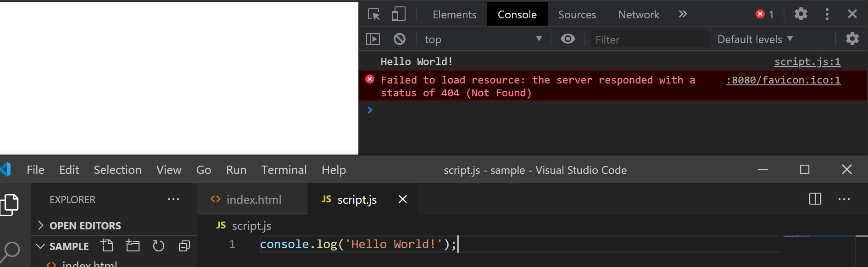Open the top JavaScript context dropdown
Image resolution: width=868 pixels, height=267 pixels.
point(483,39)
